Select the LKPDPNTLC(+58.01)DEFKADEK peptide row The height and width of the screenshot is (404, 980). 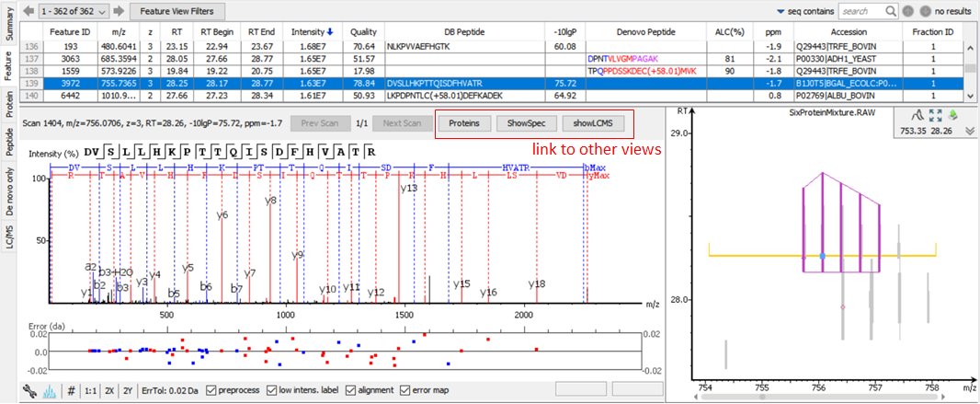(x=491, y=95)
